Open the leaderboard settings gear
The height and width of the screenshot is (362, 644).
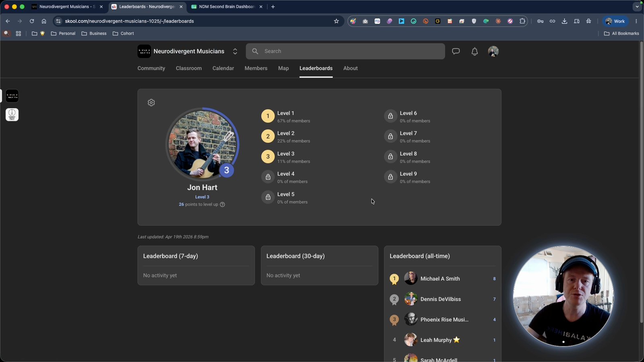151,103
